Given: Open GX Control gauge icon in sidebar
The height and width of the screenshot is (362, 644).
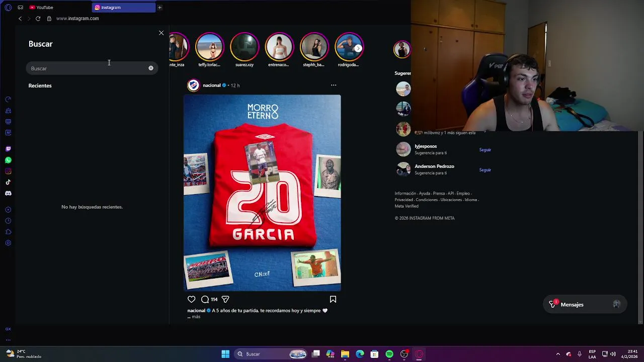Looking at the screenshot, I should (8, 100).
